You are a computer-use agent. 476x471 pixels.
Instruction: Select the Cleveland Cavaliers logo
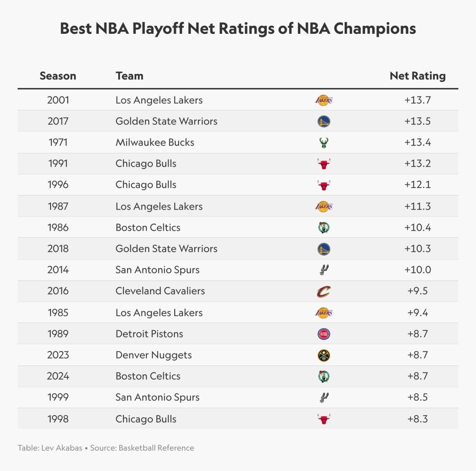point(324,291)
